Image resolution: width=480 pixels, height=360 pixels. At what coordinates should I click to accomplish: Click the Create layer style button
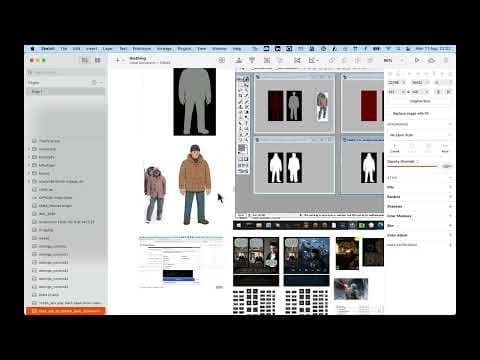tap(395, 148)
